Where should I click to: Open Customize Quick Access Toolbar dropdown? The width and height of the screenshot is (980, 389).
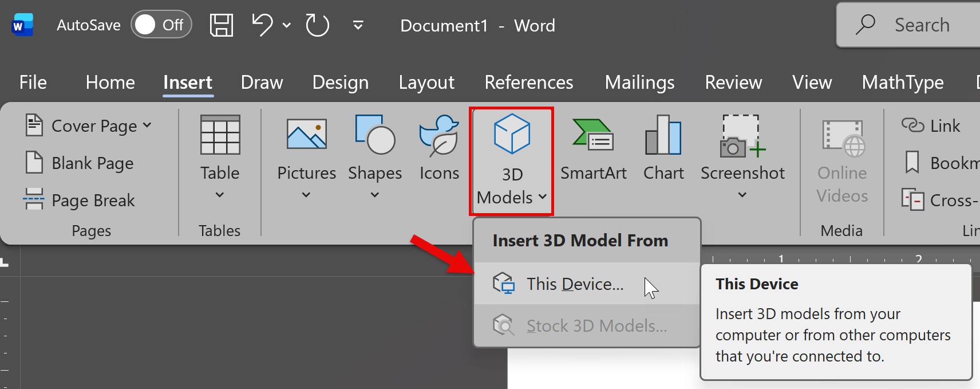click(x=358, y=25)
